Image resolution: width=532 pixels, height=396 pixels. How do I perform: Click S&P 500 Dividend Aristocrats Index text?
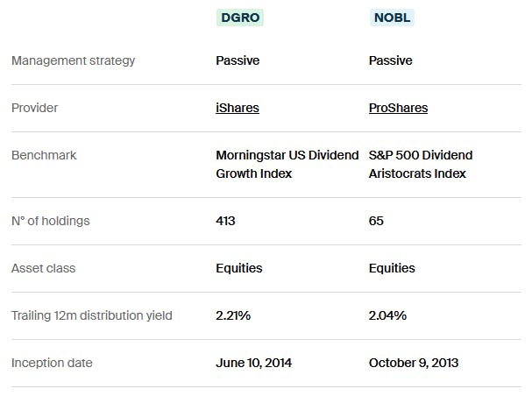pos(421,164)
